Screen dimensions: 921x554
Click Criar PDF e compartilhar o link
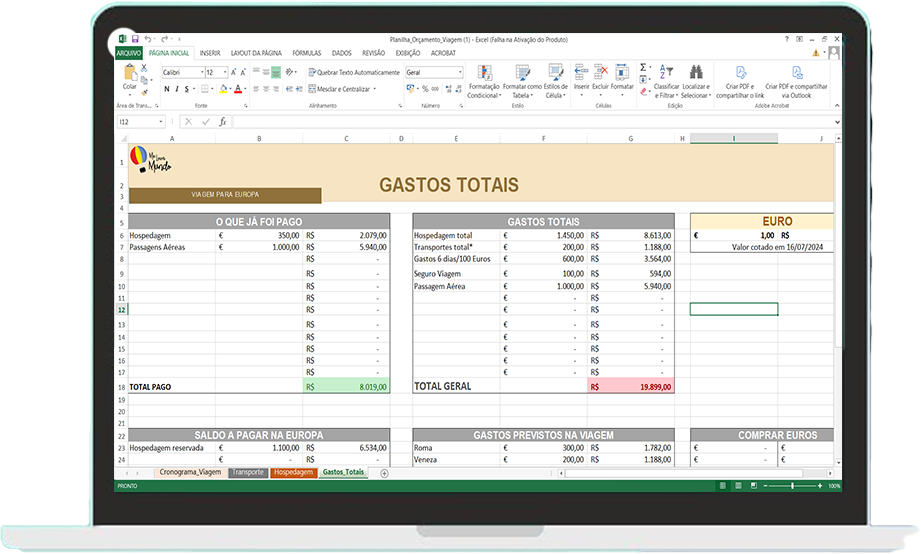tap(741, 75)
